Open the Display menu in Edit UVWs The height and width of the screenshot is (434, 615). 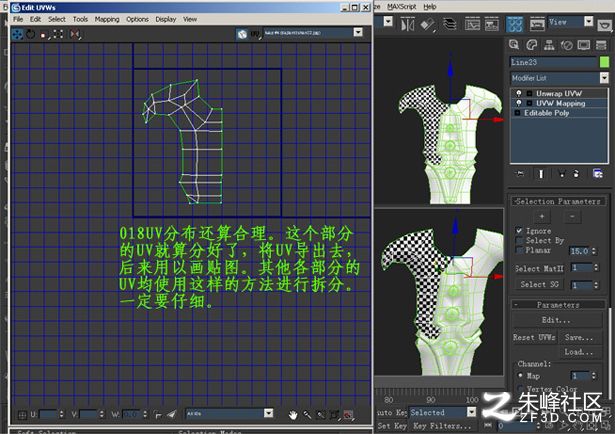click(166, 19)
